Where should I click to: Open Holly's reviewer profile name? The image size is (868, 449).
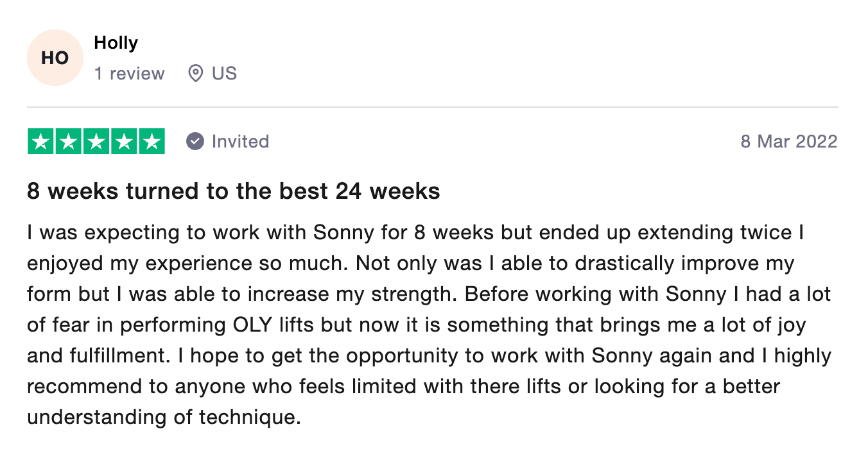[x=116, y=44]
